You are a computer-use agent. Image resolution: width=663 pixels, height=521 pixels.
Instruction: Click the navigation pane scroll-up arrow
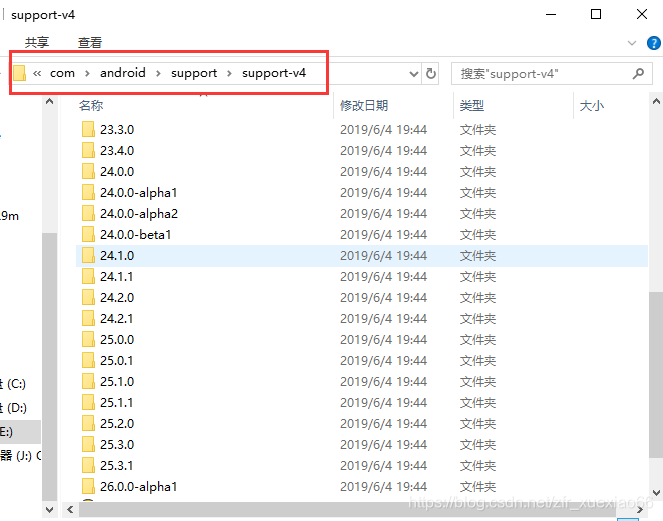(49, 101)
